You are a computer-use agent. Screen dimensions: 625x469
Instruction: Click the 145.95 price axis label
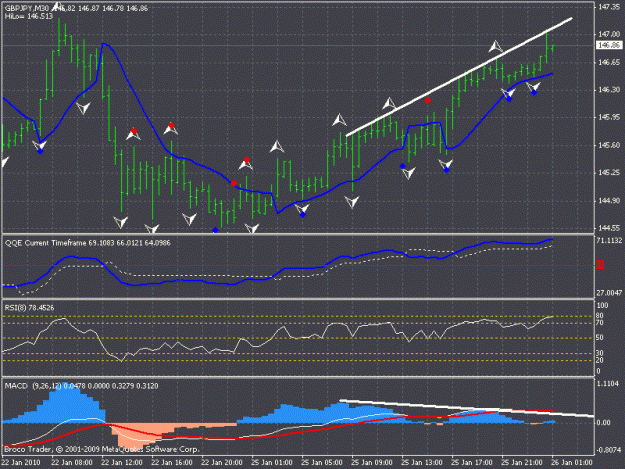pos(609,118)
